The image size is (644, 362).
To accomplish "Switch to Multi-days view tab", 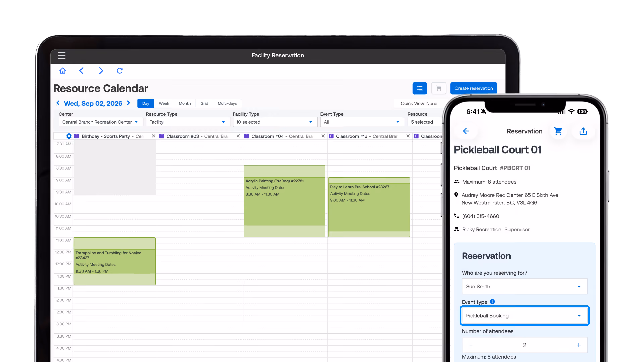I will (227, 103).
